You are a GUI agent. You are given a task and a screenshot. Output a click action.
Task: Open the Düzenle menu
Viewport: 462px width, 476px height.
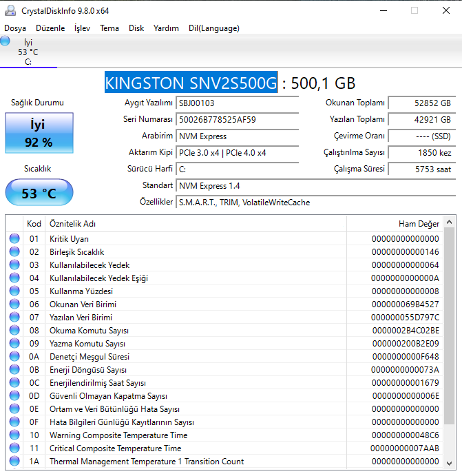click(50, 28)
